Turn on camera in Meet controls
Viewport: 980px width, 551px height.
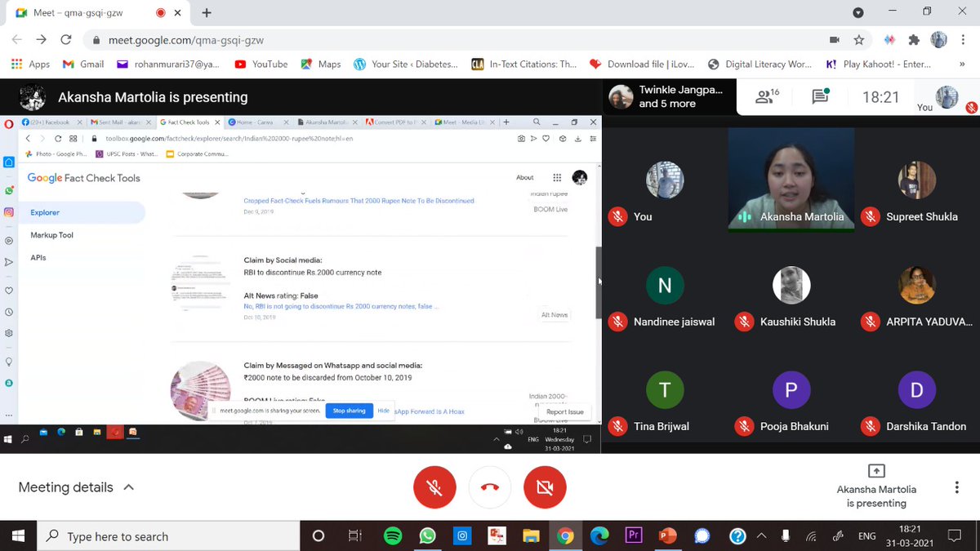pos(545,487)
